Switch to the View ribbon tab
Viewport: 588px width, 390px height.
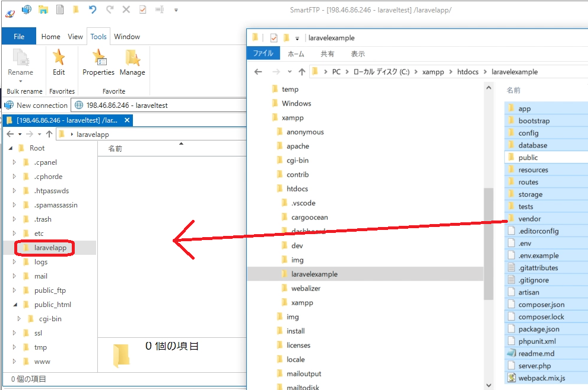75,36
